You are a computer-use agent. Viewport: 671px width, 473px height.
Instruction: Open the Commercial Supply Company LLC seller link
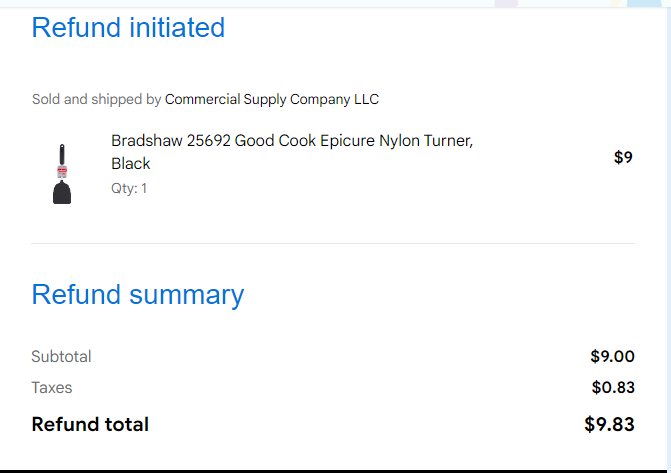pyautogui.click(x=272, y=99)
